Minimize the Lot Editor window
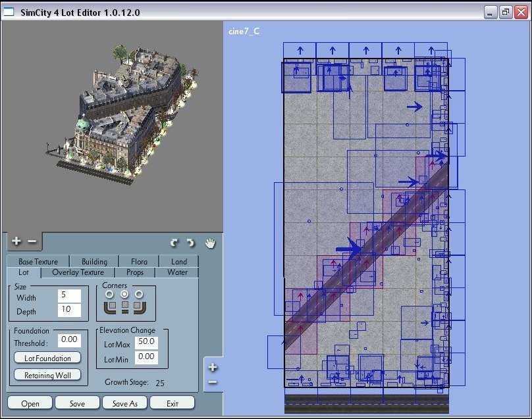532x419 pixels. tap(491, 12)
